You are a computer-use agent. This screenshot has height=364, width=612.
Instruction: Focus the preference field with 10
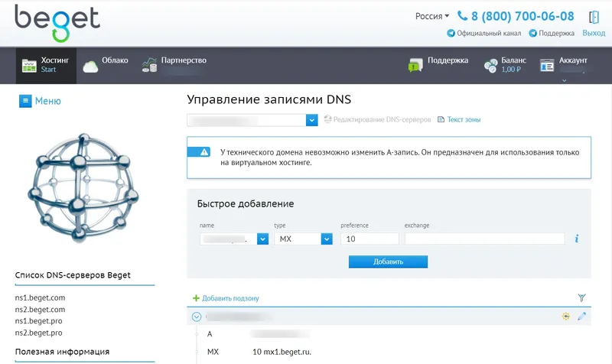coord(369,239)
